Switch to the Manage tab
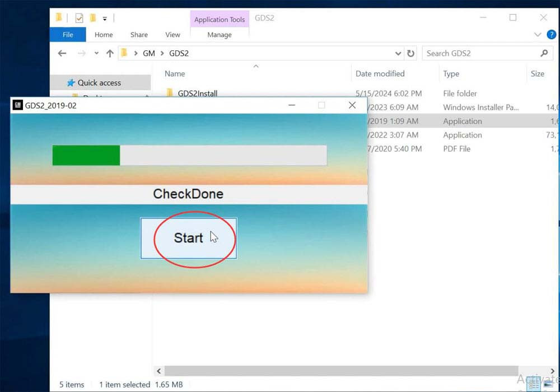The width and height of the screenshot is (560, 392). [x=220, y=35]
